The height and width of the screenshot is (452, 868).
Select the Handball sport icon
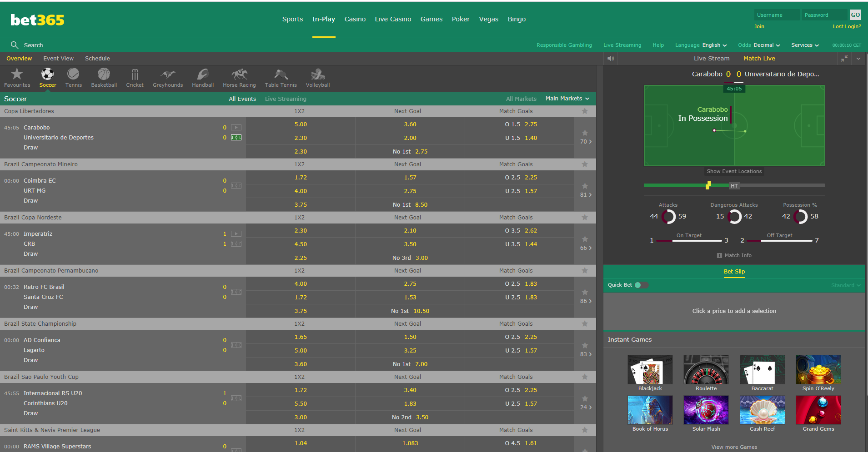[x=203, y=77]
